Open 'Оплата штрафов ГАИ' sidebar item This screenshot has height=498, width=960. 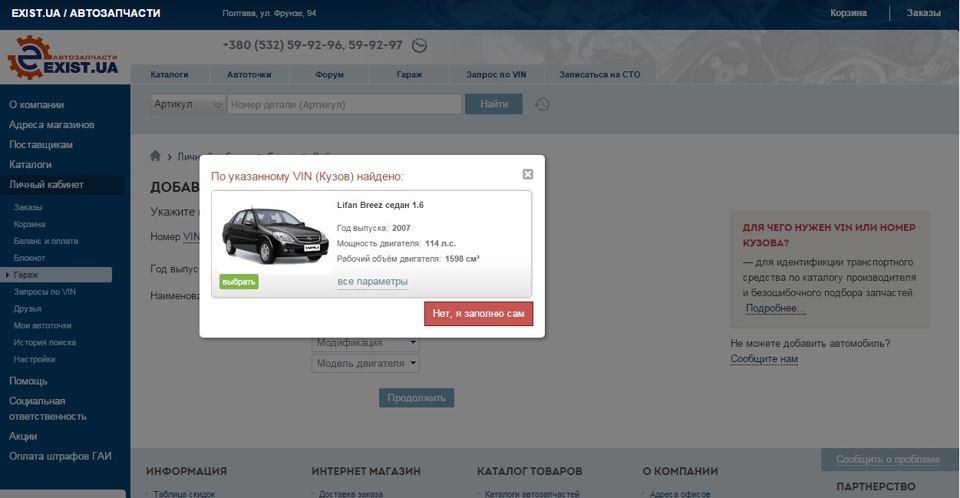coord(60,456)
